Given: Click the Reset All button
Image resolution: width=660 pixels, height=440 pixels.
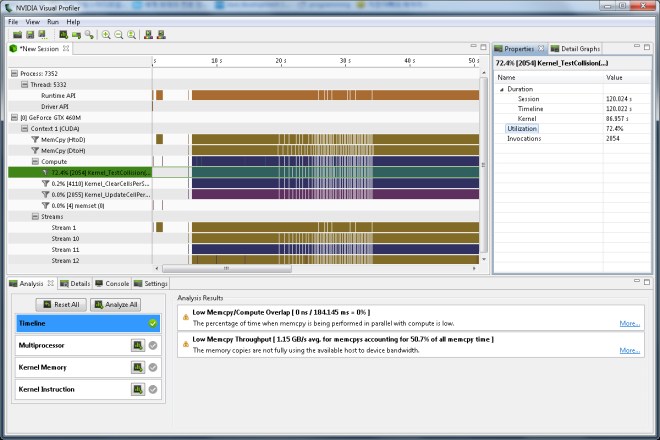Looking at the screenshot, I should (x=61, y=304).
